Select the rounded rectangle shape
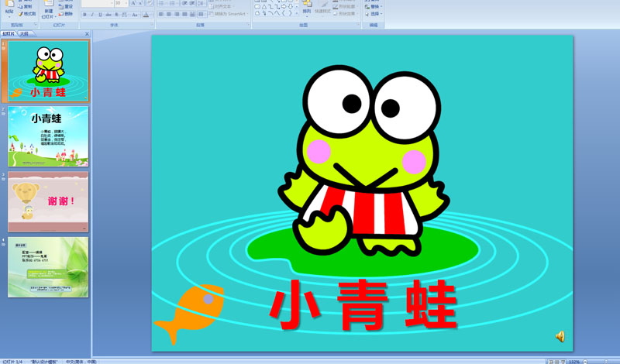Screen dimensions: 620x364 coord(257,6)
